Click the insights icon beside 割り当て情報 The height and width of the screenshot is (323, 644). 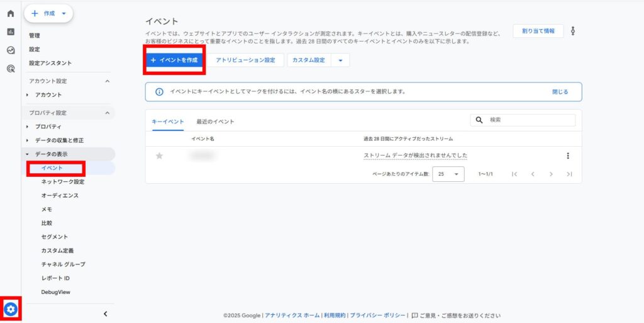pyautogui.click(x=573, y=31)
